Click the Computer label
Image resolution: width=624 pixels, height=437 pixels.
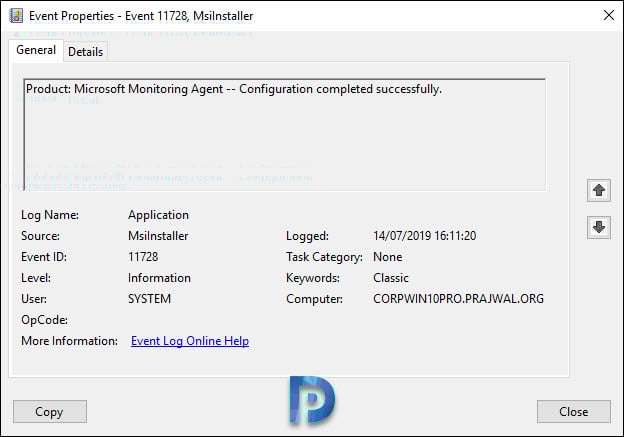pyautogui.click(x=314, y=299)
